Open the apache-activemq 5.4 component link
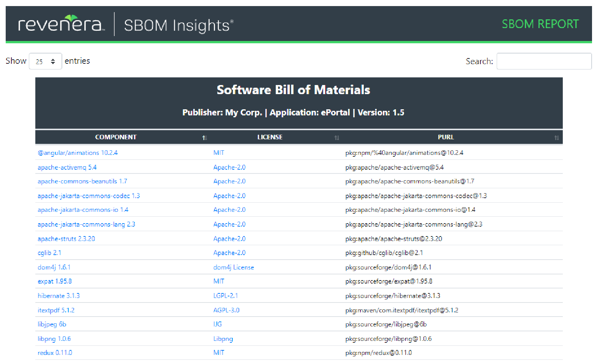 67,167
